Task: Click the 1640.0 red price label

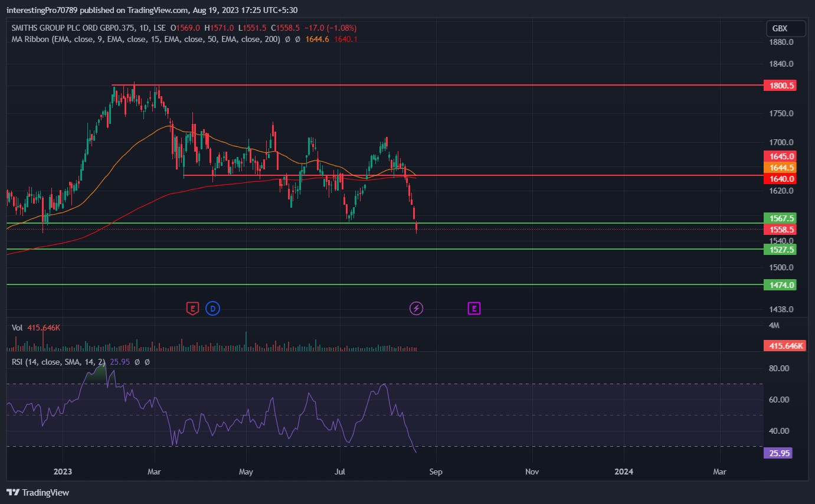Action: coord(780,178)
